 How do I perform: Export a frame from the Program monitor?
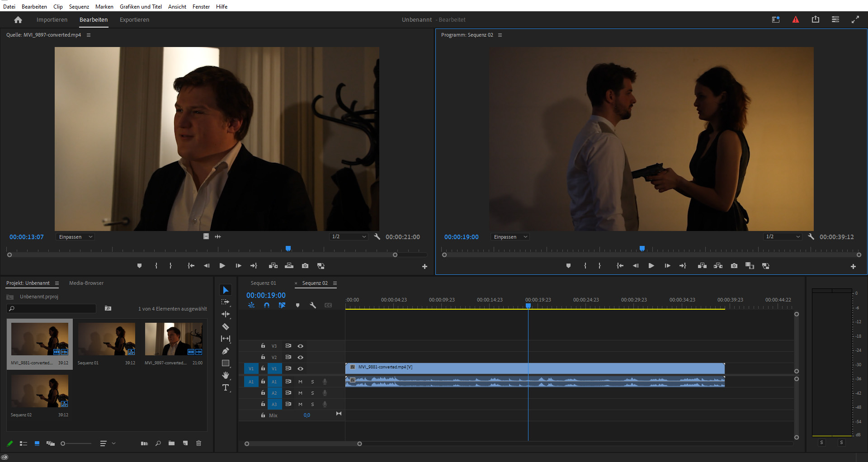click(734, 266)
